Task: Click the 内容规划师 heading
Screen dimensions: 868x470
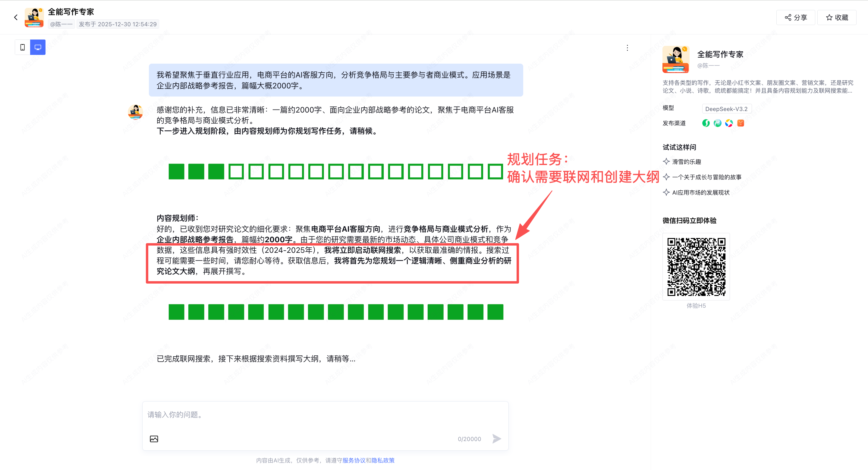Action: click(x=178, y=218)
